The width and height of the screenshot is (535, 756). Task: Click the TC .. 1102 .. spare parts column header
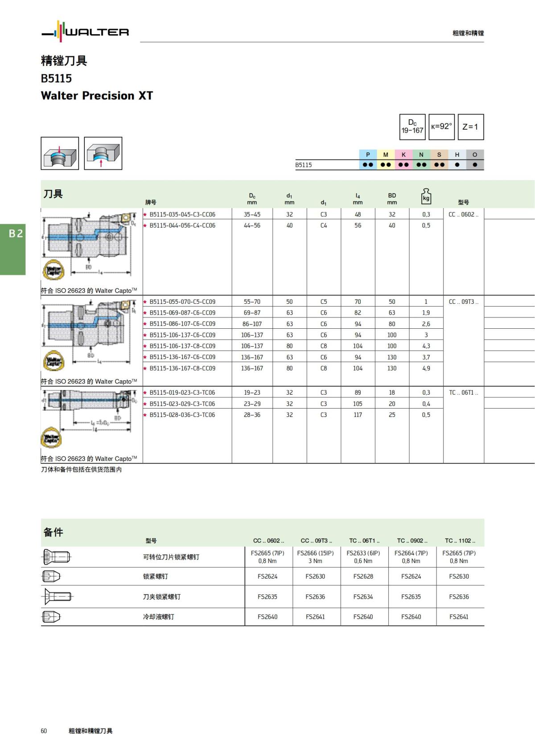(x=460, y=540)
